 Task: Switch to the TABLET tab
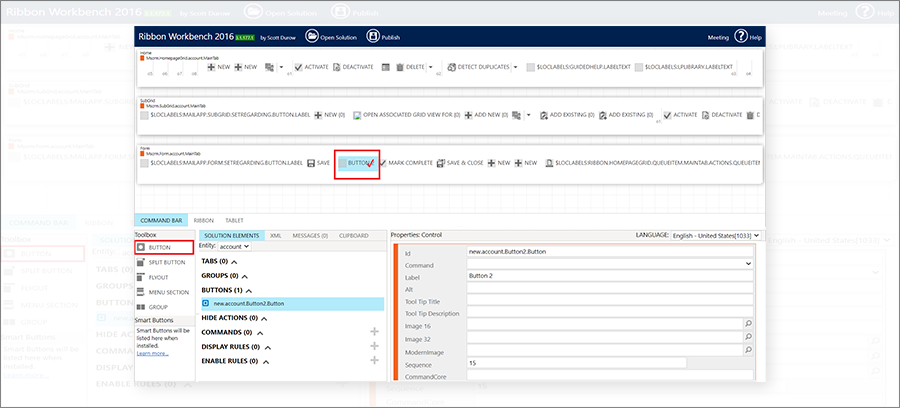pyautogui.click(x=234, y=220)
